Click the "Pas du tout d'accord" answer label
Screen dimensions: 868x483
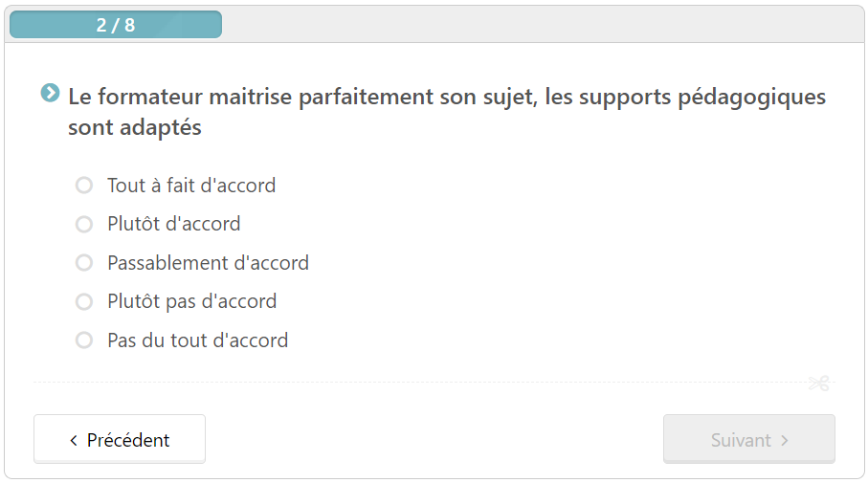198,340
